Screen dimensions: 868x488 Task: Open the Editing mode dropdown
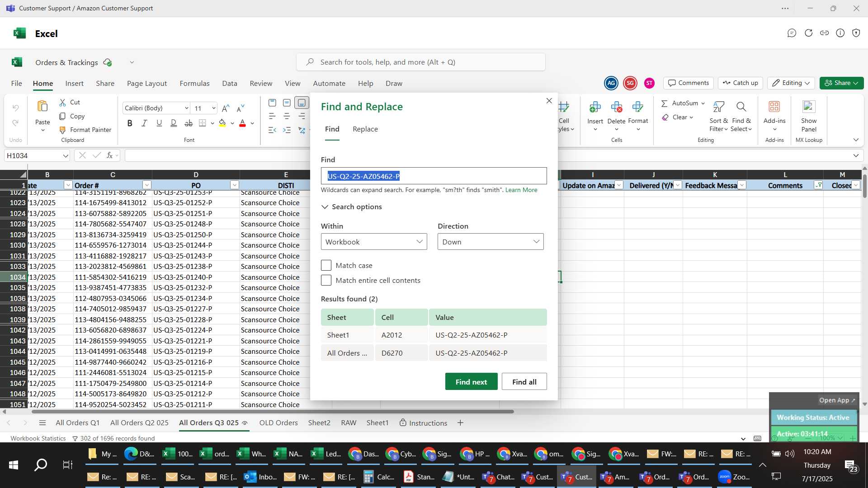(791, 83)
